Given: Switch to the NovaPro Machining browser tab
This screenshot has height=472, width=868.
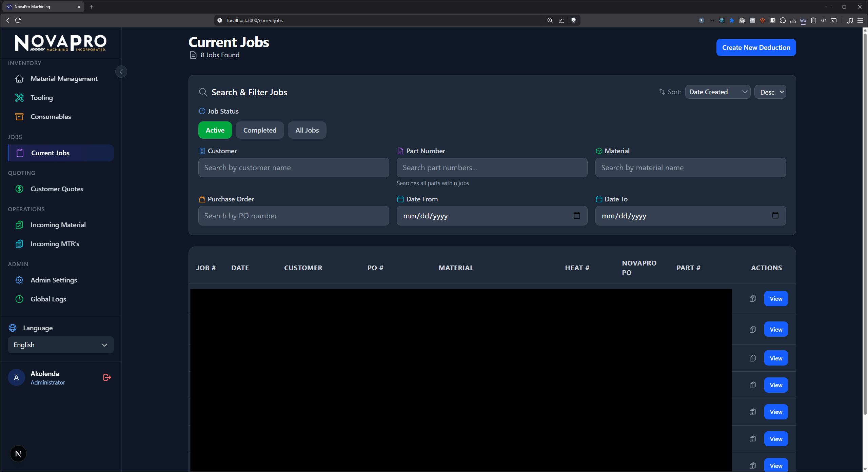Looking at the screenshot, I should click(41, 6).
